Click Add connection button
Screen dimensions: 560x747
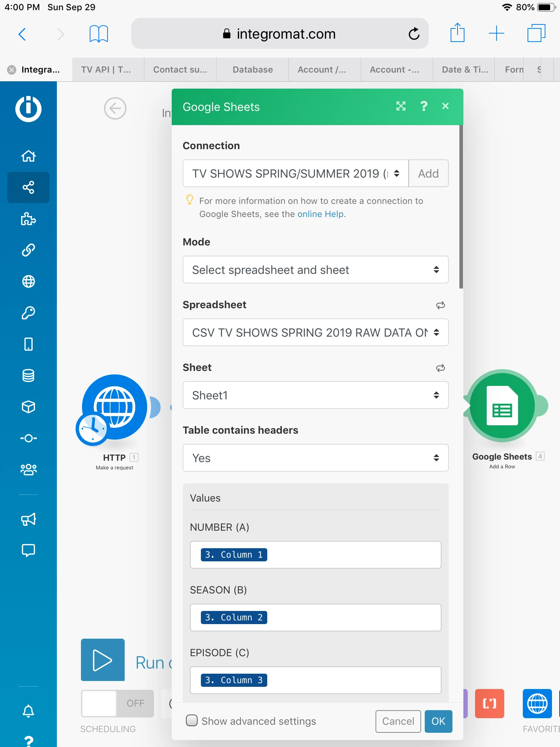coord(428,173)
